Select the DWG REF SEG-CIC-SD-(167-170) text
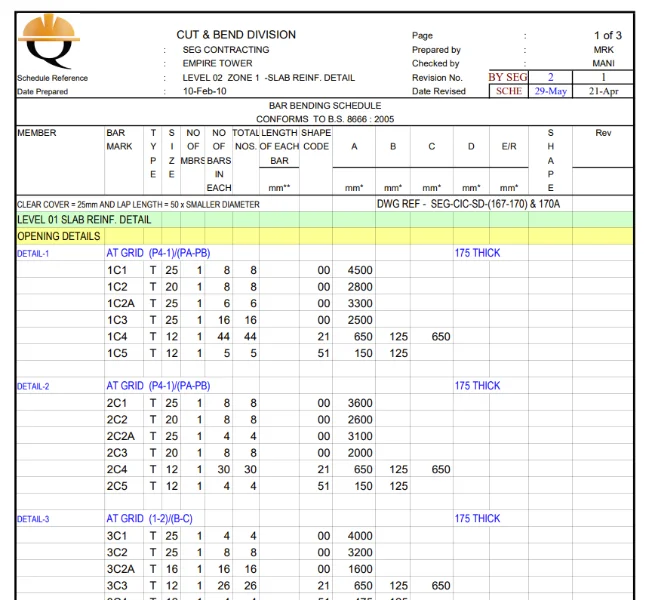Image resolution: width=652 pixels, height=600 pixels. pyautogui.click(x=468, y=204)
